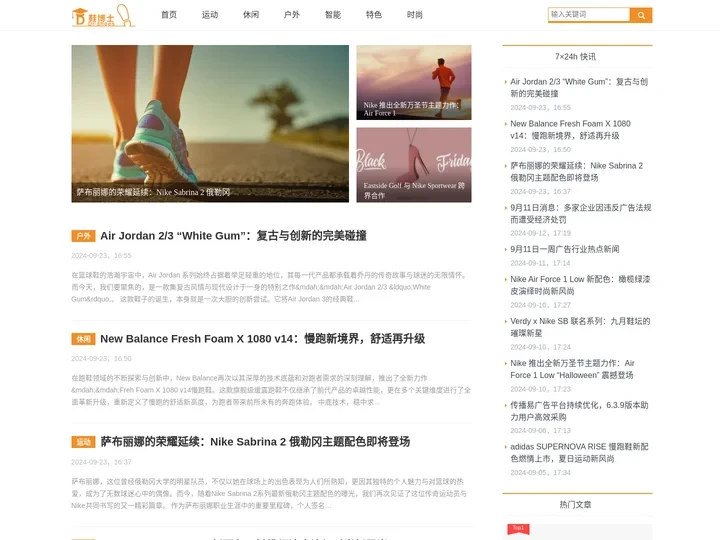The image size is (720, 540).
Task: Click the red Top1 badge in 热门文章
Action: [518, 529]
